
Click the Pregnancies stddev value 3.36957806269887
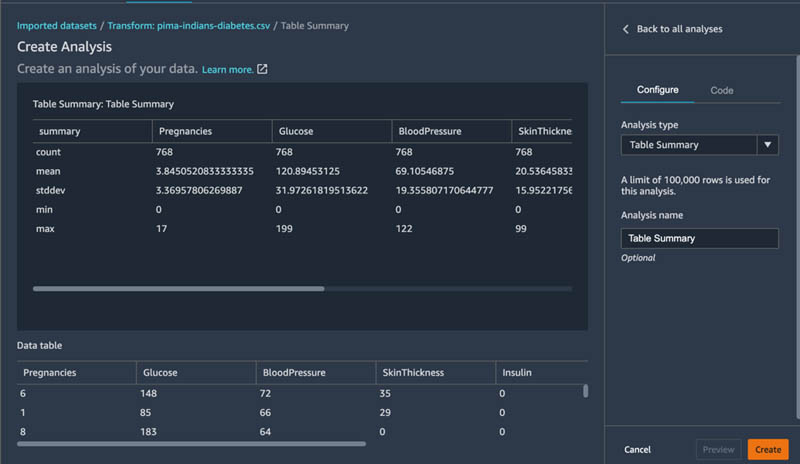[x=199, y=190]
